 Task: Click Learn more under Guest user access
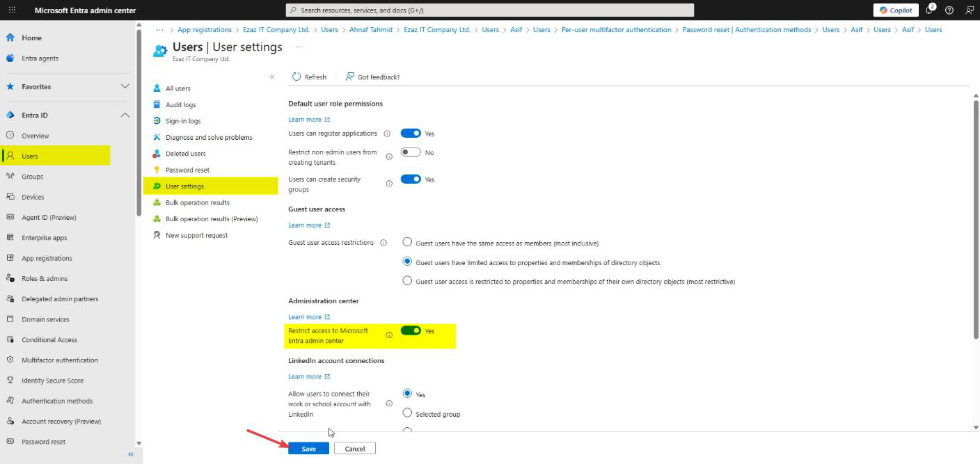coord(309,225)
